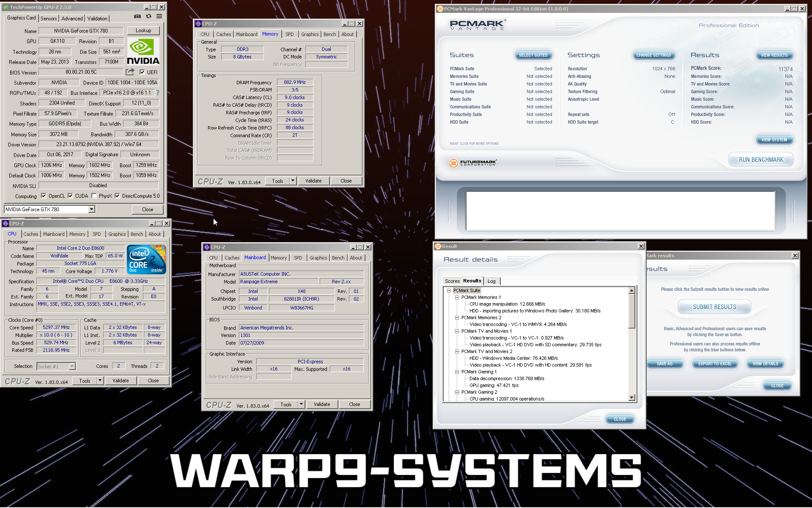812x508 pixels.
Task: Open the SPD tab in CPU-Z Memory window
Action: pyautogui.click(x=289, y=34)
